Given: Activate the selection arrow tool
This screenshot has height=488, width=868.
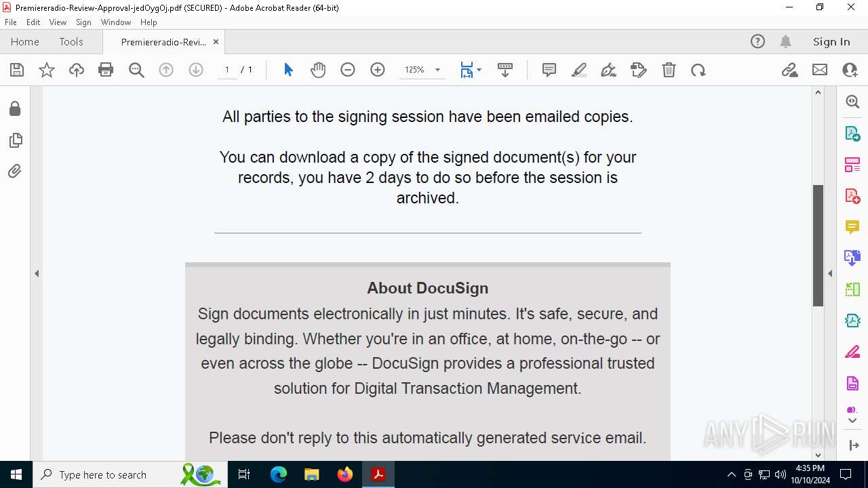Looking at the screenshot, I should click(288, 70).
